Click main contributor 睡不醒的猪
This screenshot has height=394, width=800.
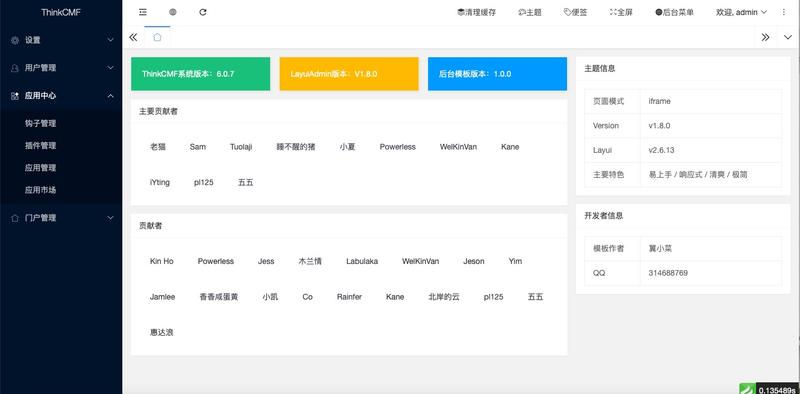coord(296,147)
